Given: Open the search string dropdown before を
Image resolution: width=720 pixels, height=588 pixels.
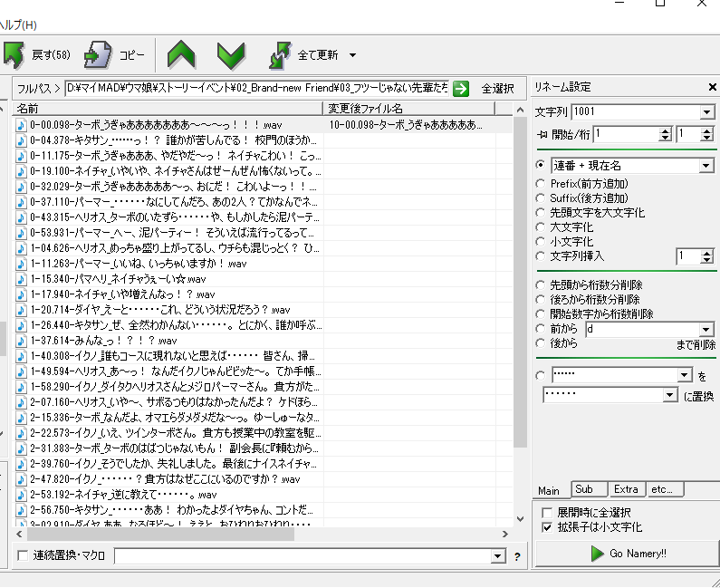Looking at the screenshot, I should pyautogui.click(x=684, y=375).
